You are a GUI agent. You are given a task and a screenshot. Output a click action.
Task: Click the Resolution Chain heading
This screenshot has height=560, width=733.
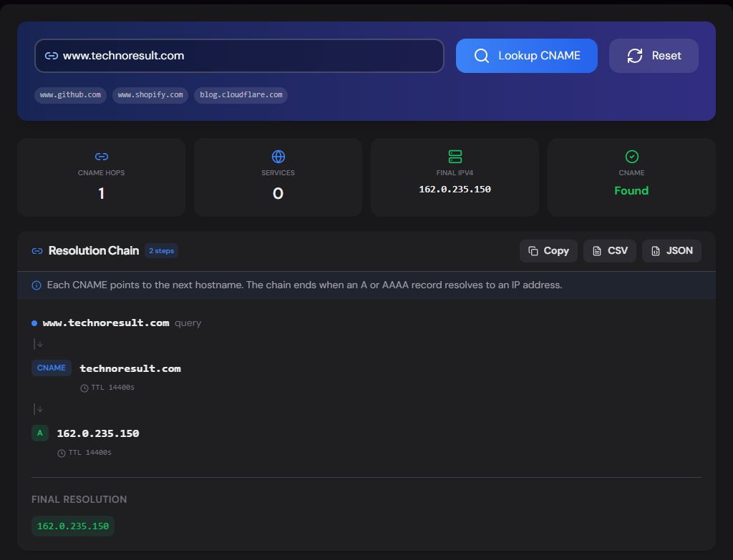click(94, 251)
